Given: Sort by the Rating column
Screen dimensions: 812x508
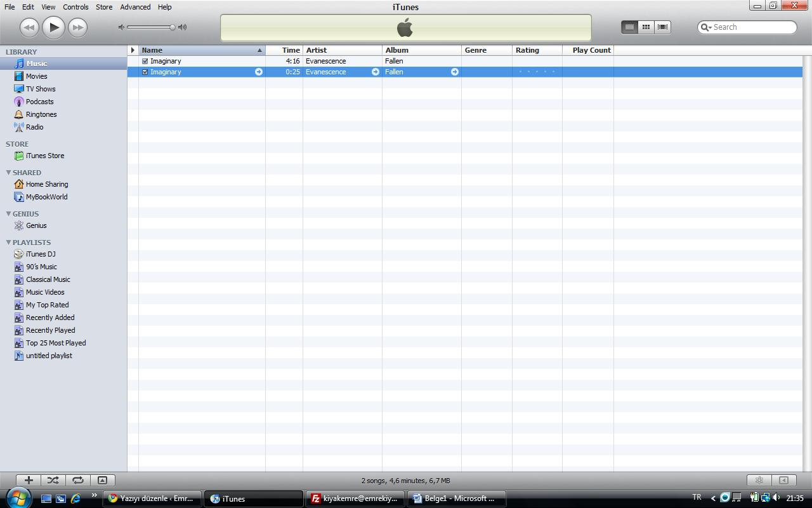Looking at the screenshot, I should click(x=537, y=50).
